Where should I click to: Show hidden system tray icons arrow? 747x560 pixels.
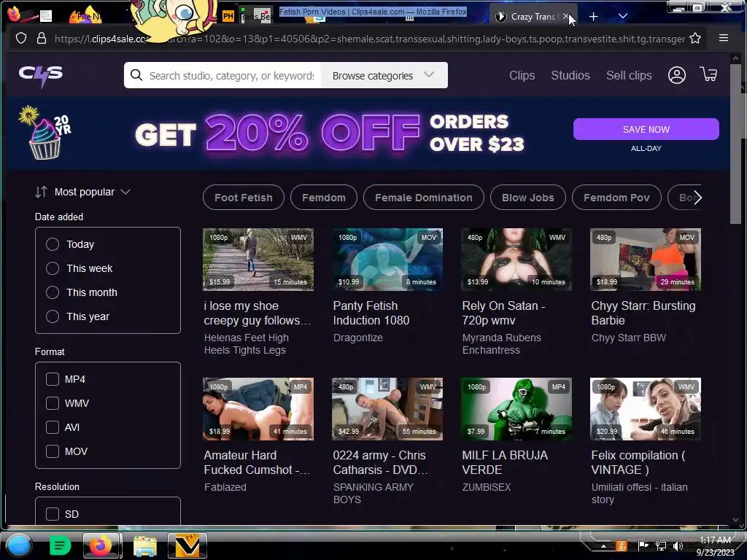(x=603, y=545)
